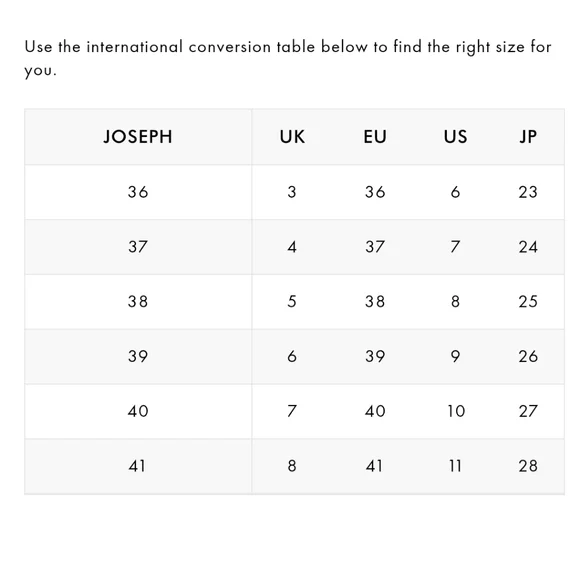This screenshot has width=580, height=580.
Task: Select the JOSEPH column header
Action: tap(138, 136)
